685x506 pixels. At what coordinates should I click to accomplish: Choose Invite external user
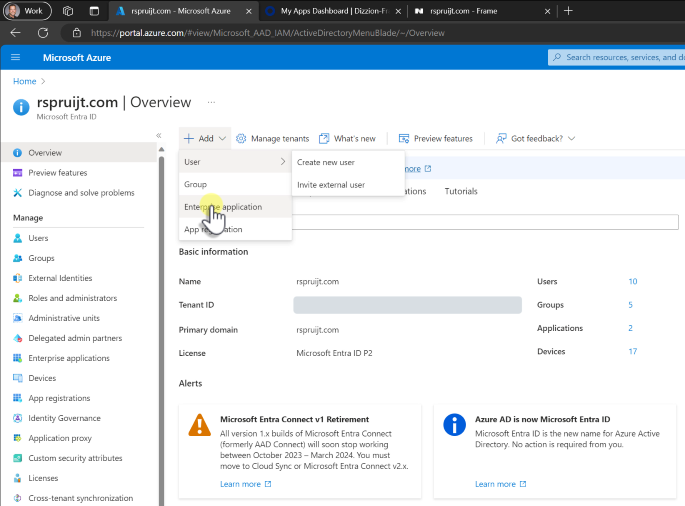coord(331,185)
